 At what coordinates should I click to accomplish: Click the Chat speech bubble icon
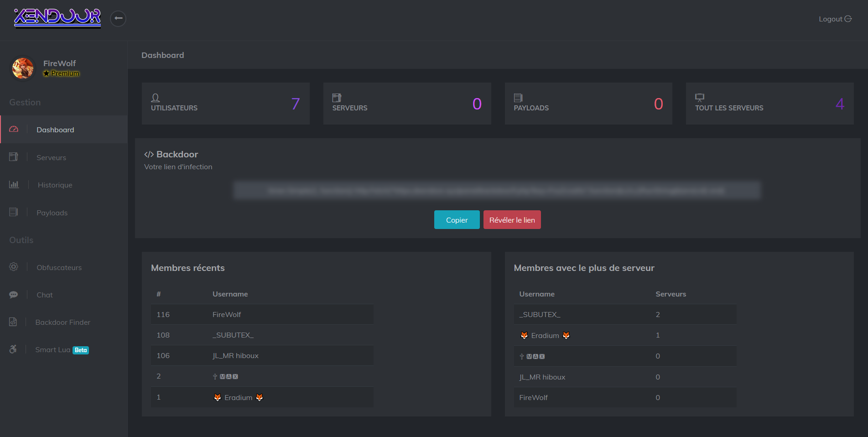coord(14,295)
